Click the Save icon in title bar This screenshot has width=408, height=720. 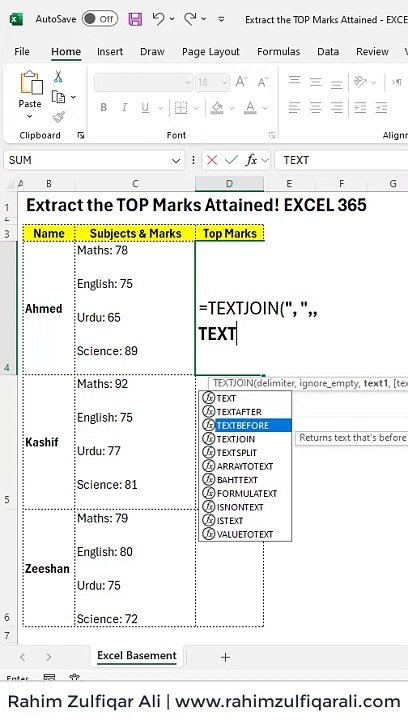(135, 19)
